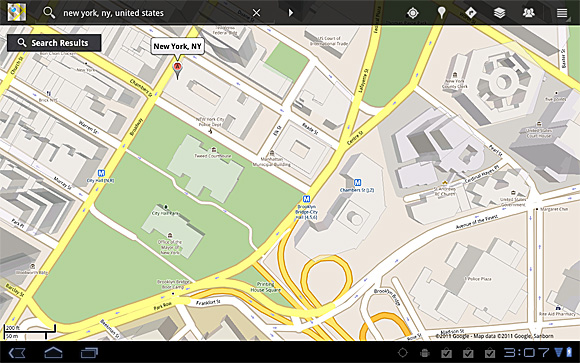The height and width of the screenshot is (363, 580).
Task: Open the Google Maps app icon menu
Action: [x=17, y=12]
